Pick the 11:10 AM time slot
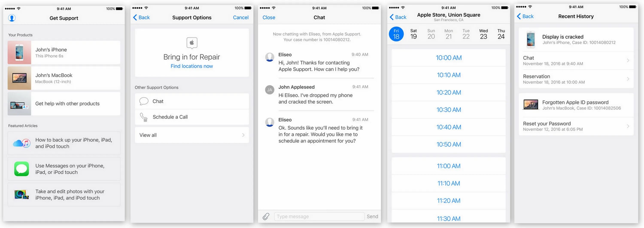The height and width of the screenshot is (228, 644). point(448,183)
